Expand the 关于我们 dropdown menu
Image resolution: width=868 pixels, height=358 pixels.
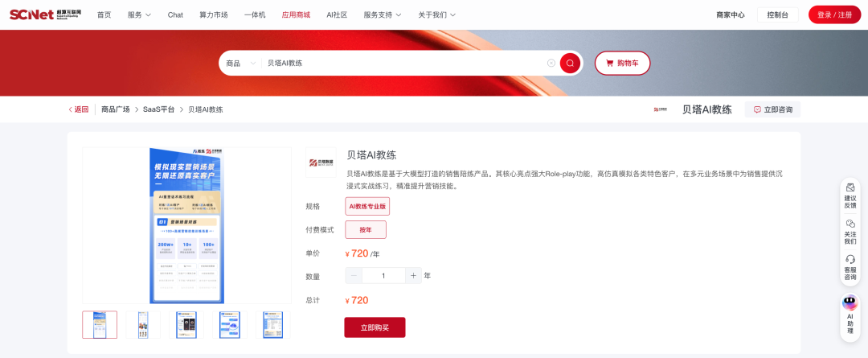(436, 15)
